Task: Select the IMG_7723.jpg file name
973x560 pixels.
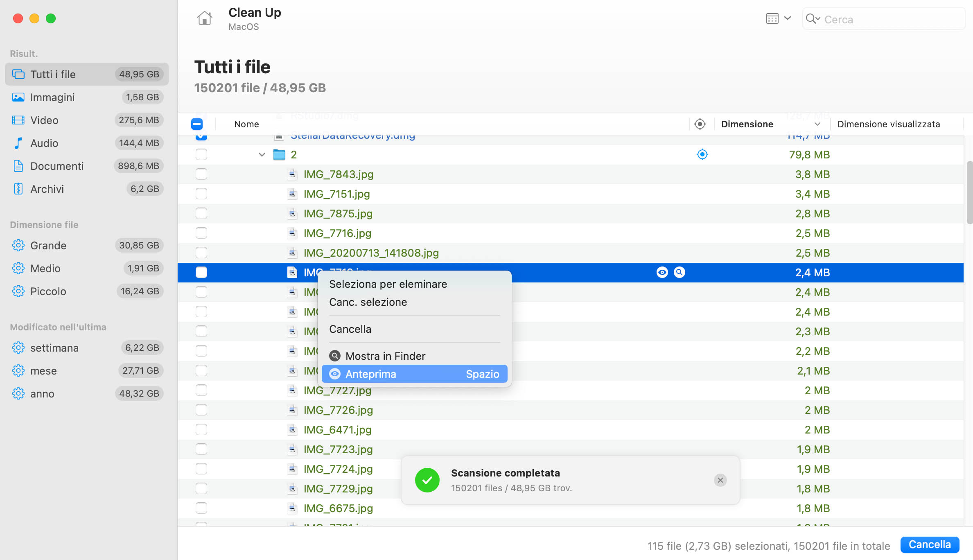Action: click(338, 449)
